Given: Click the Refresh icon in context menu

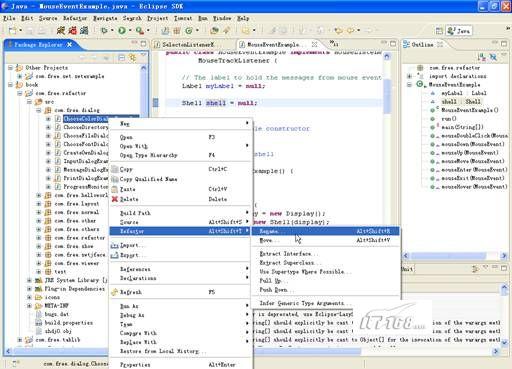Looking at the screenshot, I should 115,292.
